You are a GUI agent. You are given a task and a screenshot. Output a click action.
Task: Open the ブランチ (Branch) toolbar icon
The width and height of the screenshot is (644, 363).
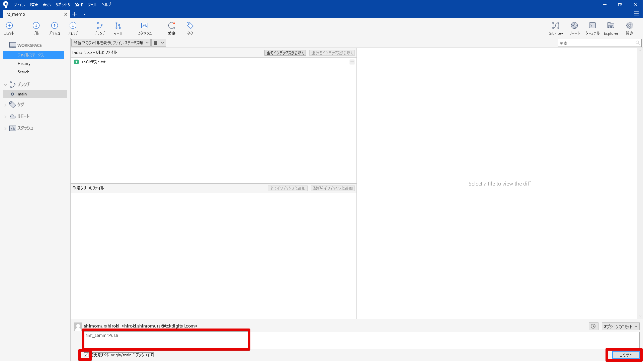tap(99, 28)
